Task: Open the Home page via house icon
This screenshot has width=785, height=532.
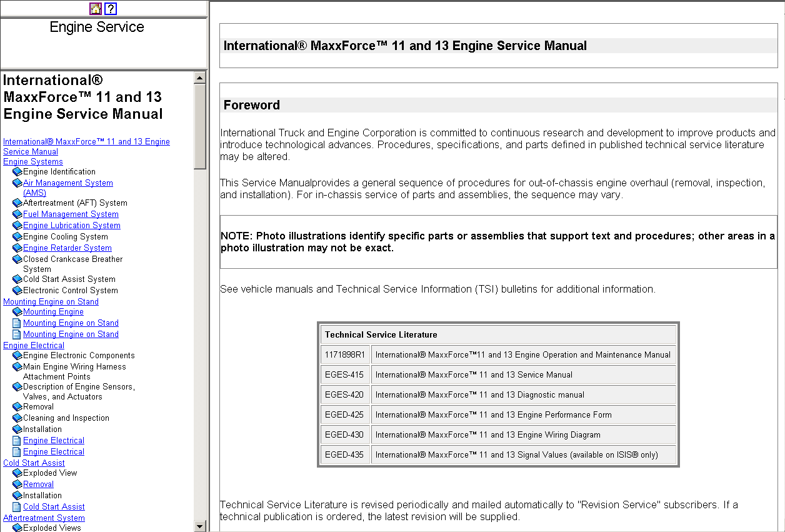Action: pos(96,9)
